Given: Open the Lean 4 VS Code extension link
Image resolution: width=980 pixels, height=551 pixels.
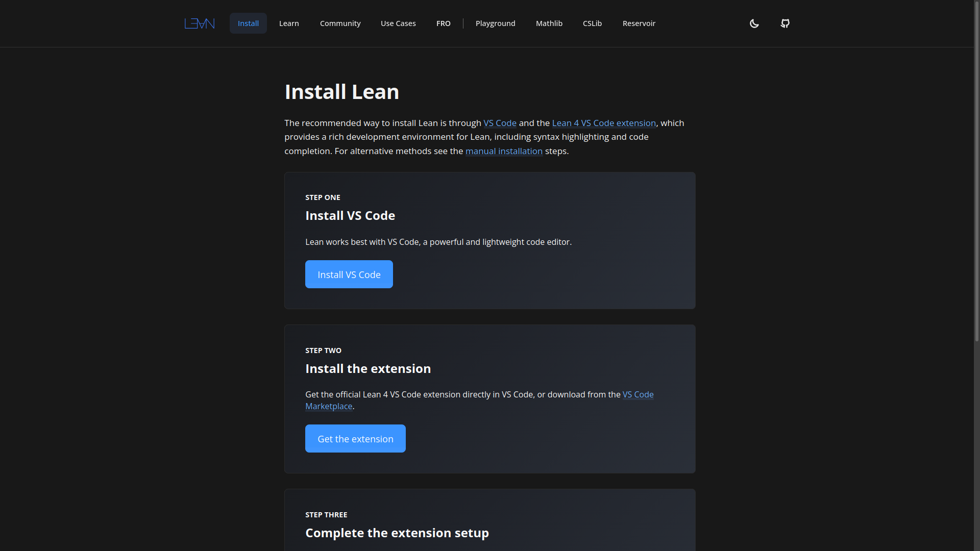Looking at the screenshot, I should [604, 123].
